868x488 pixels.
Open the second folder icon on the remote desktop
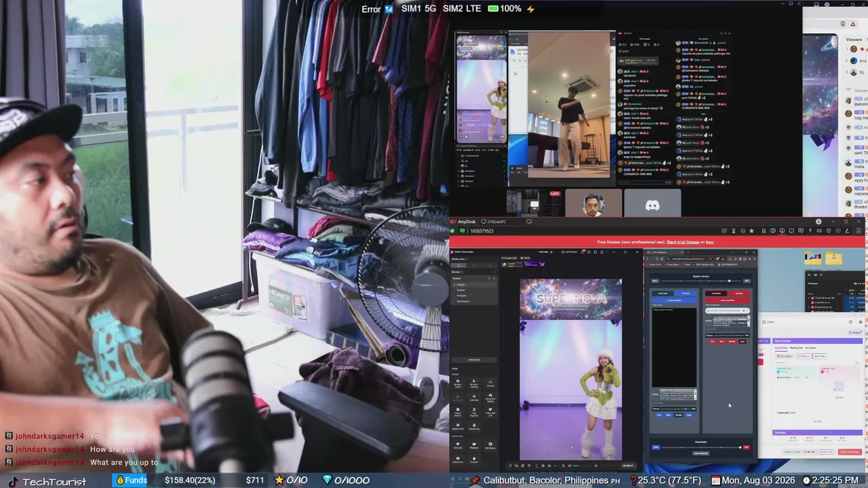(x=834, y=258)
